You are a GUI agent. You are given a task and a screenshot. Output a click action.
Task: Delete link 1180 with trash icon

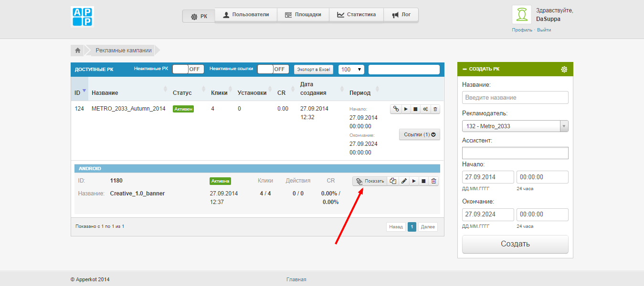click(x=433, y=181)
